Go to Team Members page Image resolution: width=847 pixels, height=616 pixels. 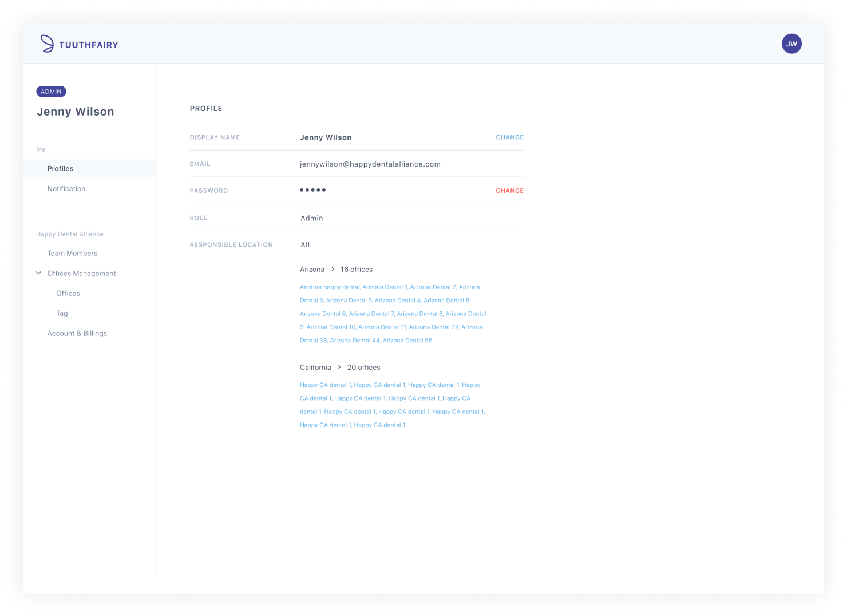(72, 253)
